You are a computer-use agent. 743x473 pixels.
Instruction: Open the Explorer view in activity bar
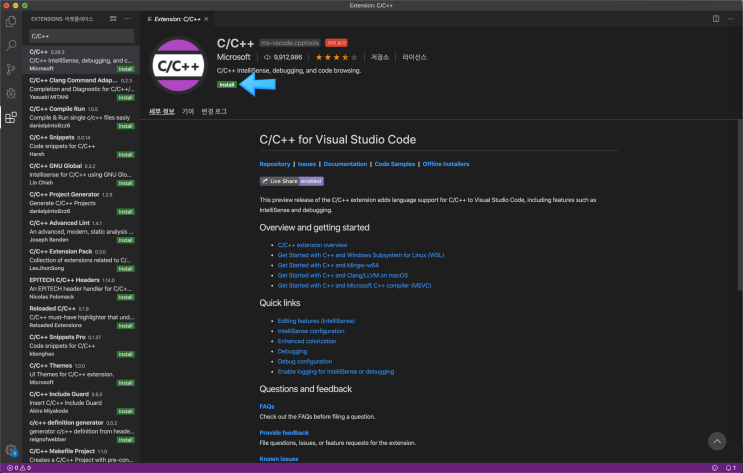pos(11,22)
